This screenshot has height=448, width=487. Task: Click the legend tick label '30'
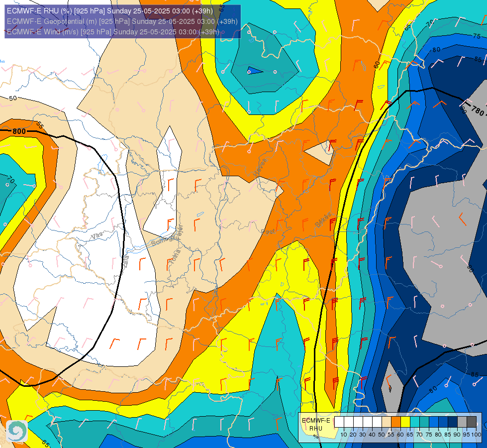(363, 435)
